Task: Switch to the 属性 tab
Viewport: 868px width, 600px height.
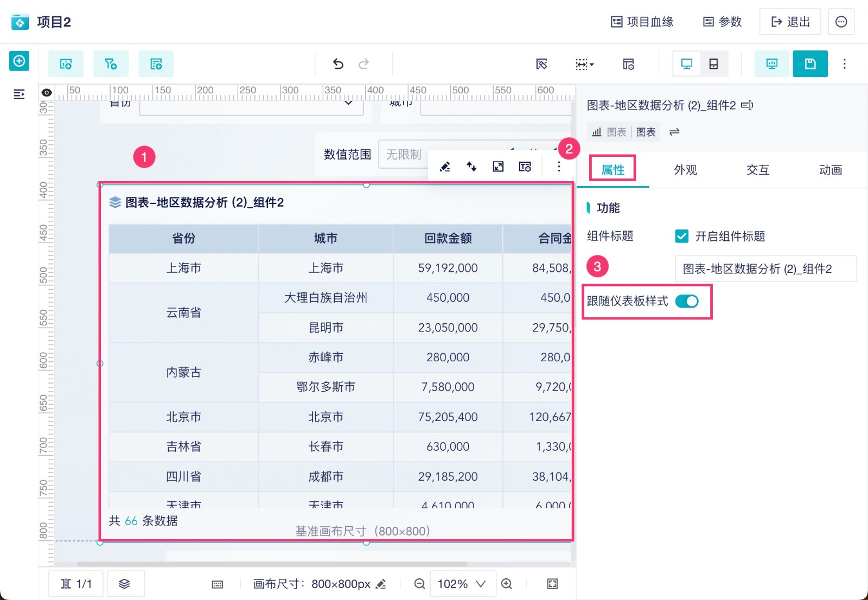Action: (613, 170)
